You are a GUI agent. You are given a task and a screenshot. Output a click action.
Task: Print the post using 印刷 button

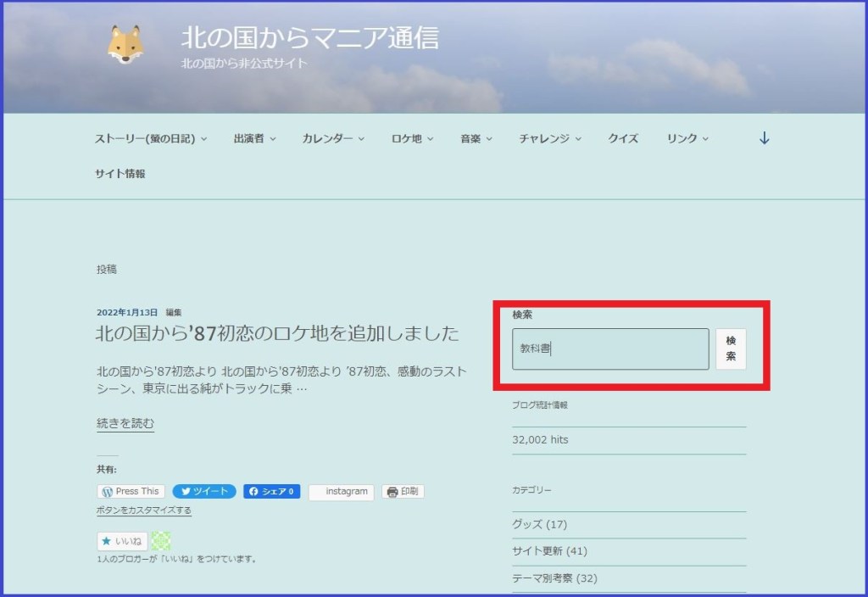403,492
